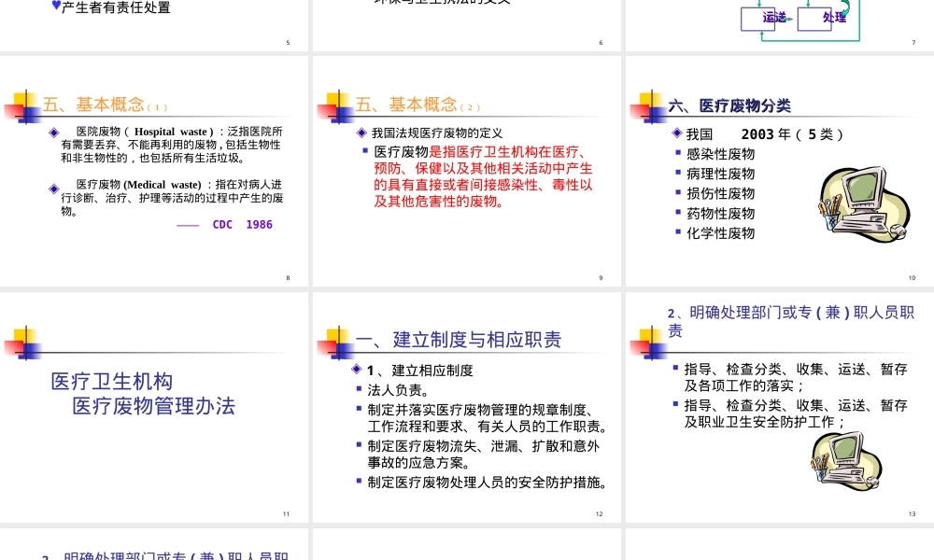934x560 pixels.
Task: Click slide 13 title 2、明确处理部门或专(兼)职人员职责
Action: click(x=790, y=321)
